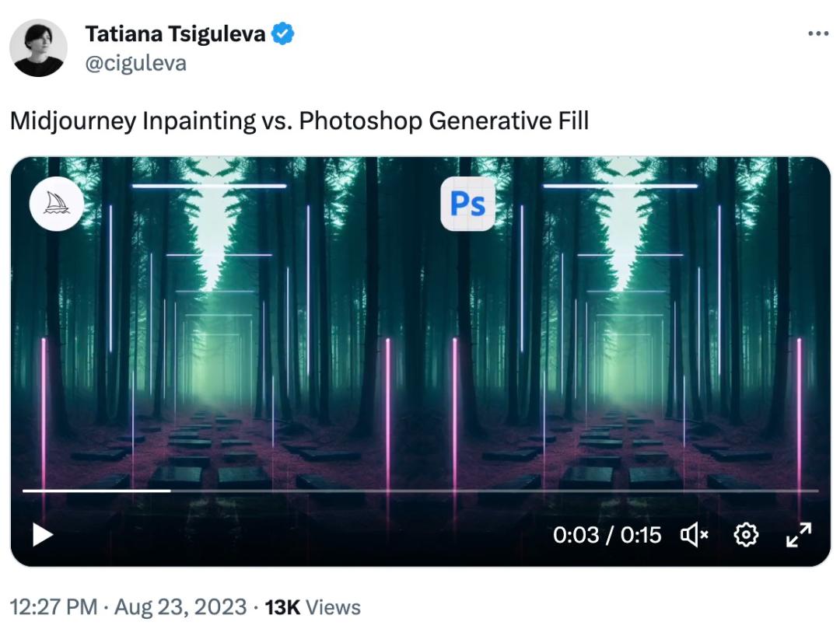Open the tweet's three-dot more menu
Screen dimensions: 840x629
coord(818,33)
